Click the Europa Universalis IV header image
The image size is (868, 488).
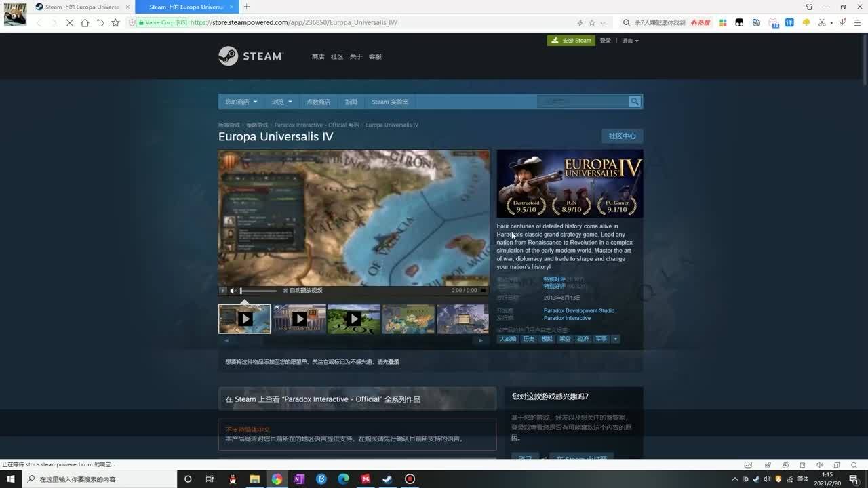(570, 184)
